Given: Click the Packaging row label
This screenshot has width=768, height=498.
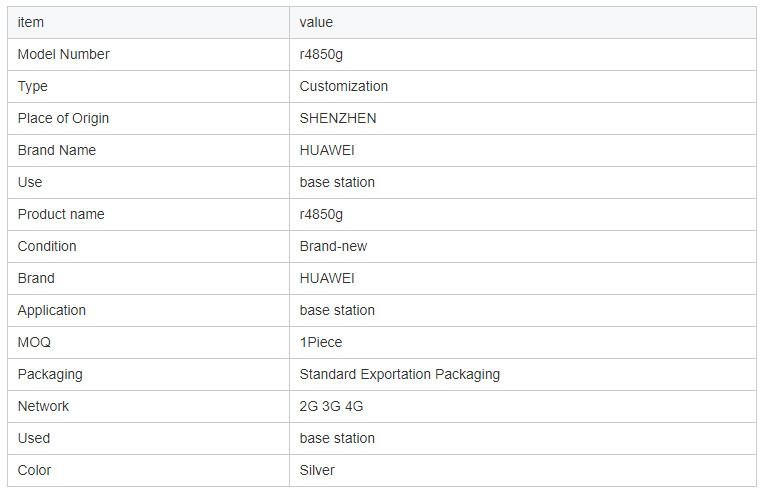Looking at the screenshot, I should click(50, 374).
